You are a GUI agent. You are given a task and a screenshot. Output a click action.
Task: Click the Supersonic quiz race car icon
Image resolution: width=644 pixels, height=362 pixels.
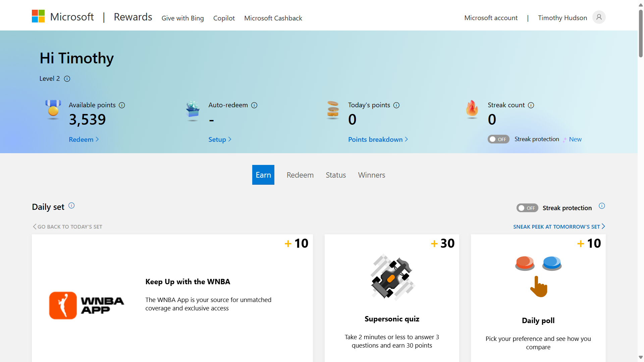tap(392, 277)
